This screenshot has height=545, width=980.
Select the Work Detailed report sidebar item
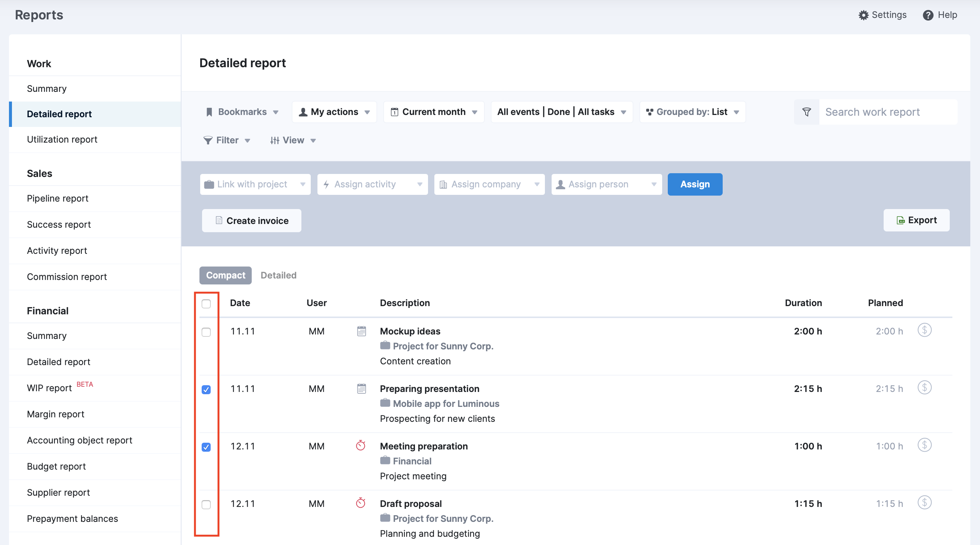(x=95, y=114)
